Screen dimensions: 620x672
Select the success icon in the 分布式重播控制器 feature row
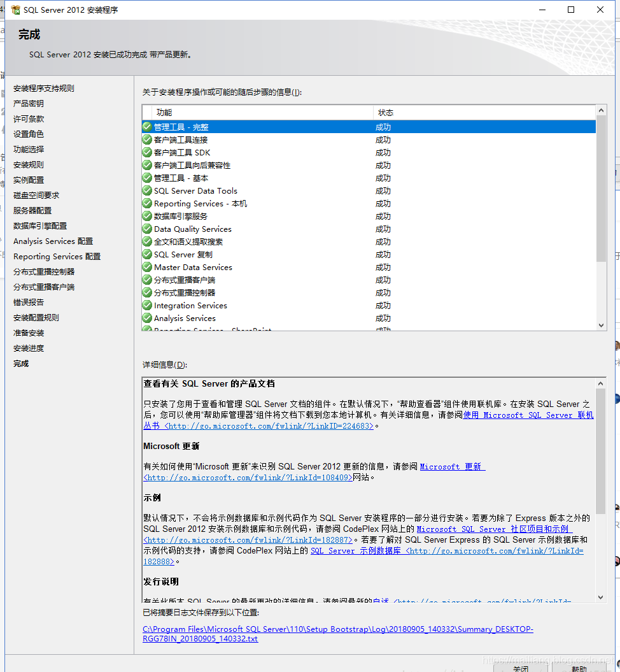point(147,293)
